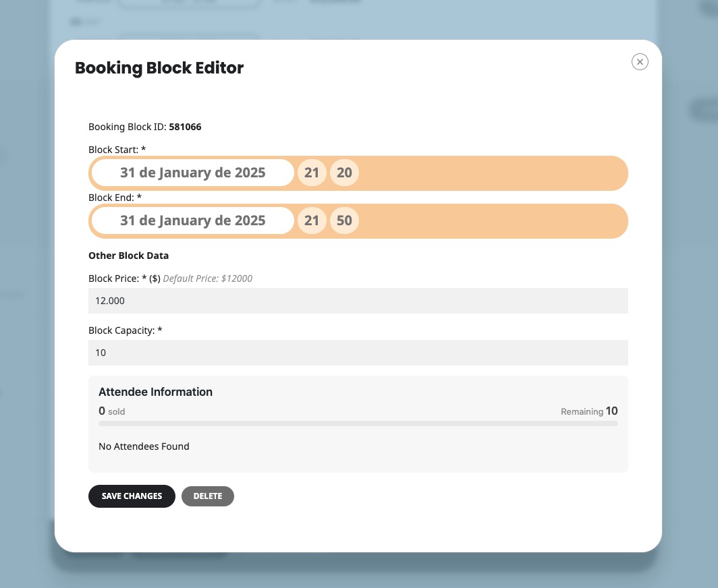Screen dimensions: 718x588
Task: Click the Save Changes button
Action: pos(132,496)
